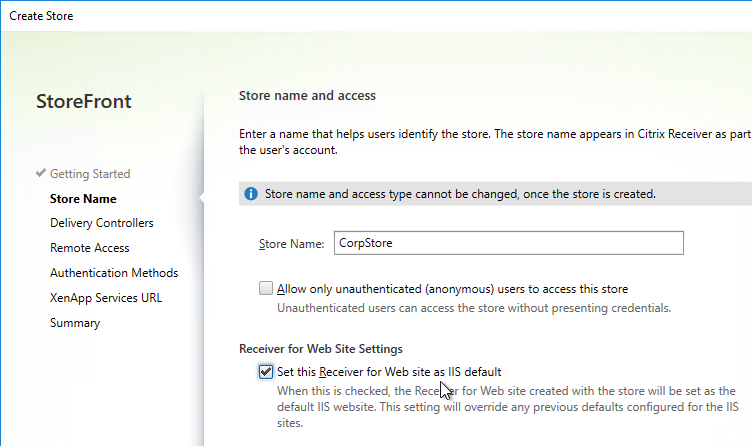
Task: Enable the anonymous users only checkbox
Action: tap(266, 288)
